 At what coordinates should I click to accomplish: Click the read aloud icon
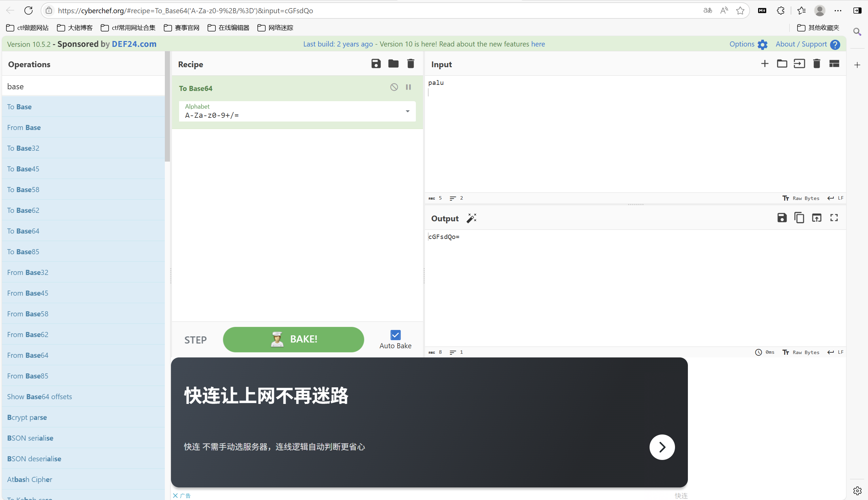point(724,11)
